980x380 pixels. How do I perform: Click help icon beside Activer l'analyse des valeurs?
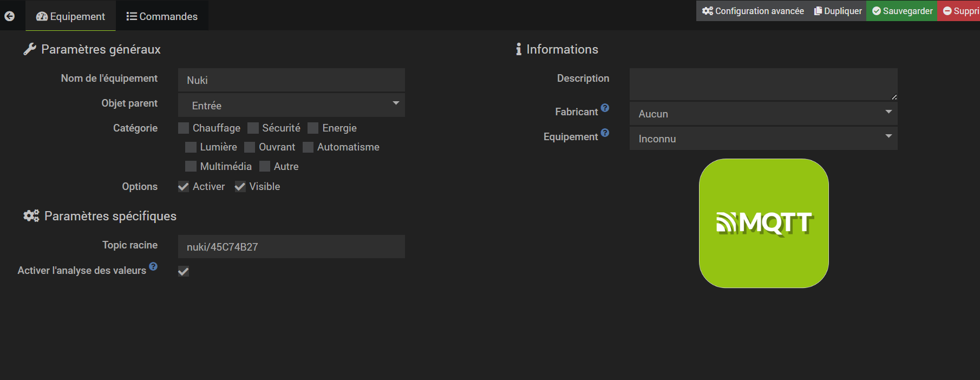click(x=153, y=266)
